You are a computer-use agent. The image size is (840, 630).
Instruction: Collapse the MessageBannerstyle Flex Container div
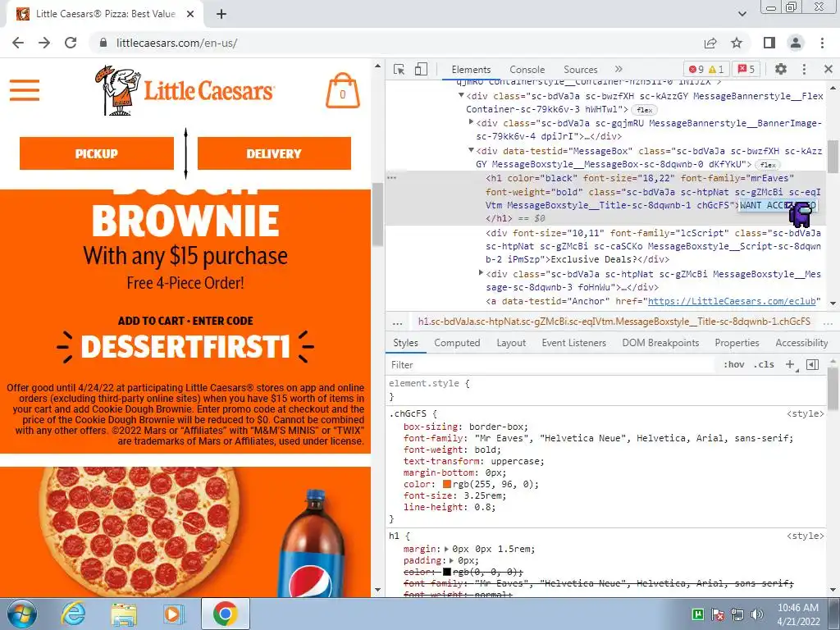pos(461,95)
